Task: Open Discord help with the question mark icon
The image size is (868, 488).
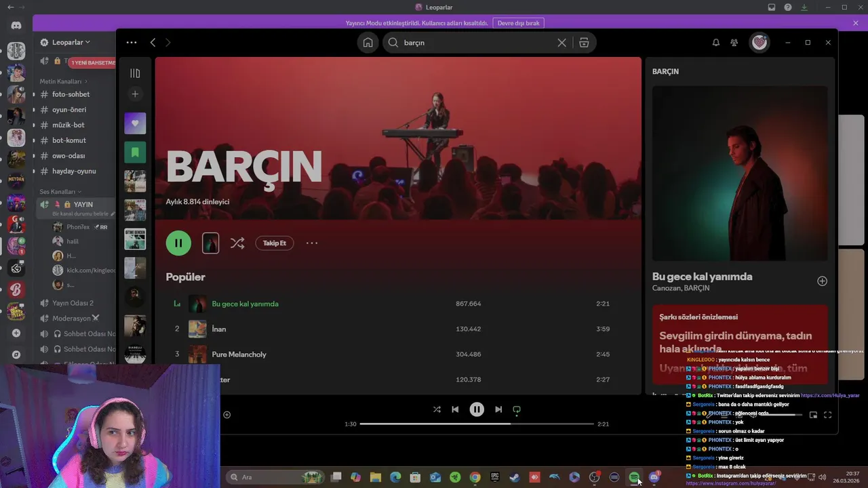Action: tap(788, 7)
